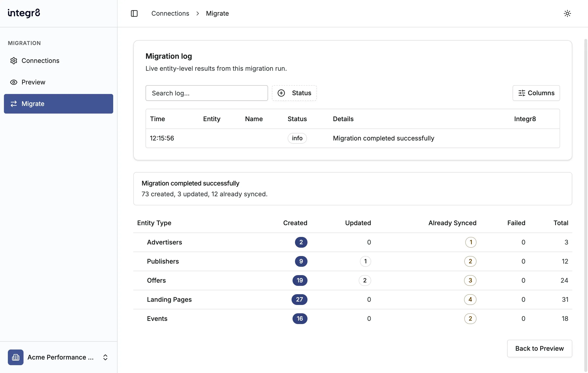
Task: Click Publishers created badge 9
Action: pyautogui.click(x=301, y=261)
